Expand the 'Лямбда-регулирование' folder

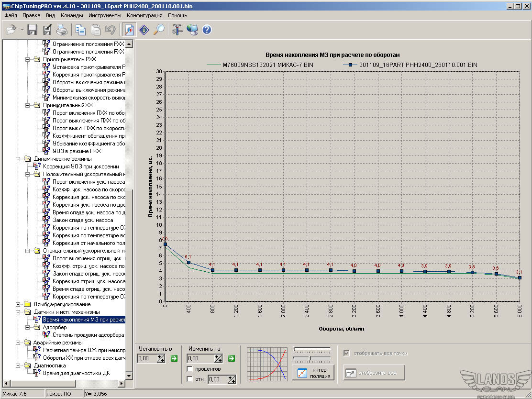coord(18,304)
